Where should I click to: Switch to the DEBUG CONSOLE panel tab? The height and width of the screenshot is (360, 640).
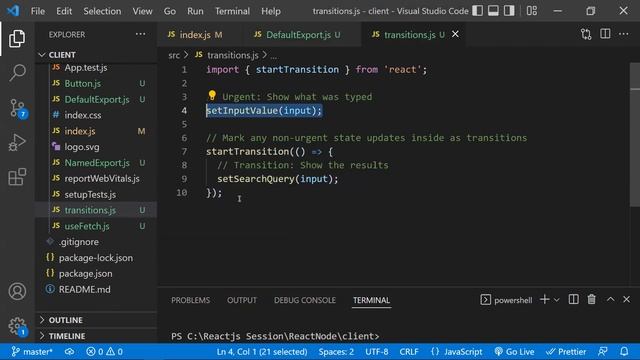pyautogui.click(x=305, y=300)
